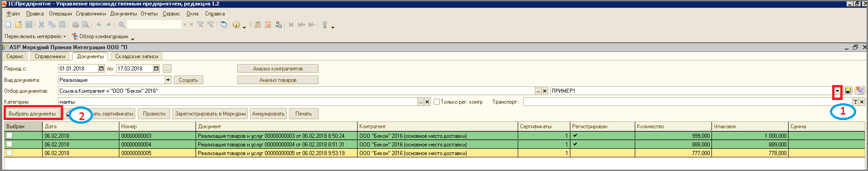Click the wrench Service tools icon

click(x=325, y=25)
